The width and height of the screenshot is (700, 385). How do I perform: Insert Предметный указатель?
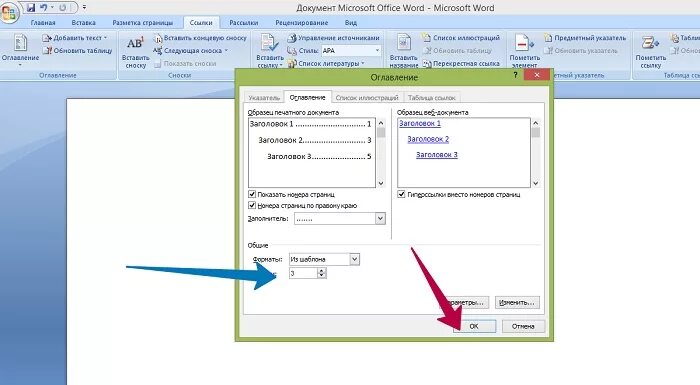pyautogui.click(x=585, y=38)
